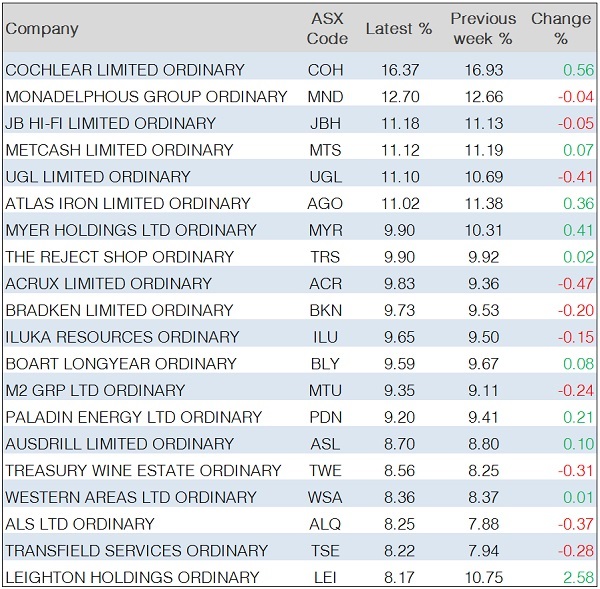600x589 pixels.
Task: Select Leighton Holdings change value 2.58
Action: tap(576, 577)
